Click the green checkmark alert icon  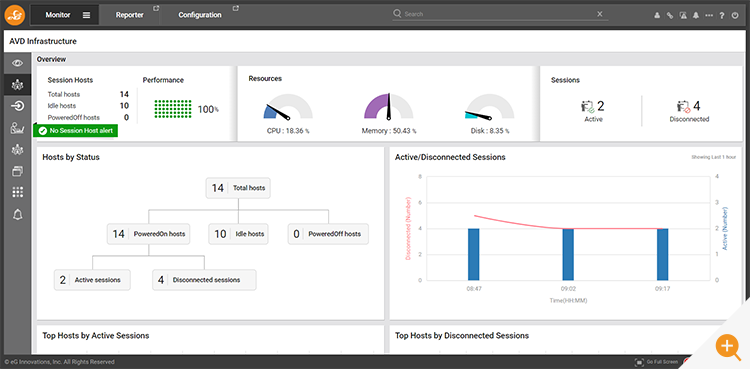pos(43,131)
